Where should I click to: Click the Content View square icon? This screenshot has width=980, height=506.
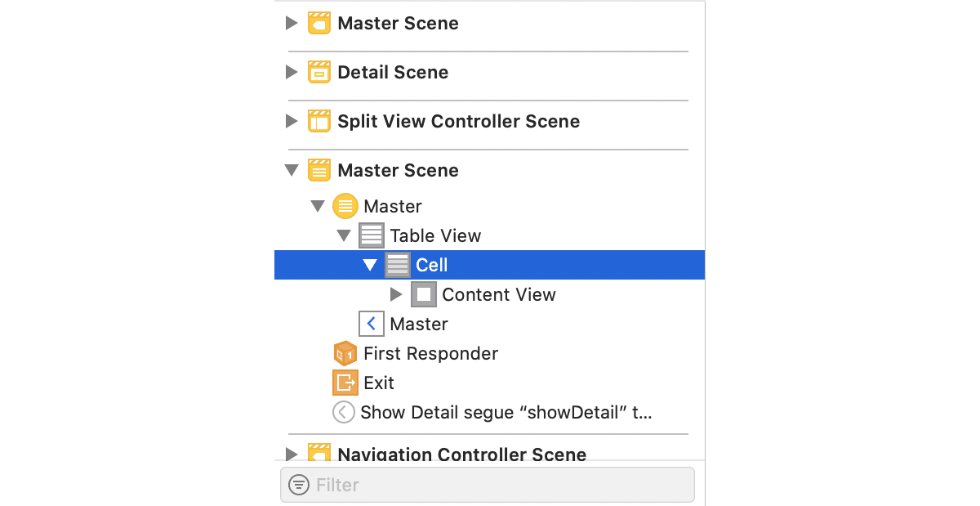pyautogui.click(x=423, y=294)
